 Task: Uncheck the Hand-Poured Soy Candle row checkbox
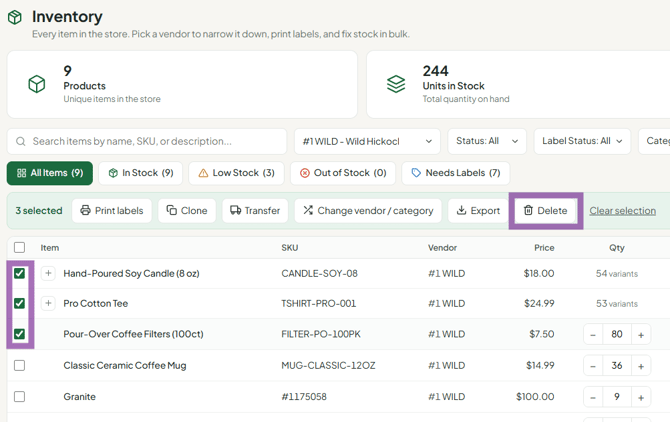[x=19, y=273]
